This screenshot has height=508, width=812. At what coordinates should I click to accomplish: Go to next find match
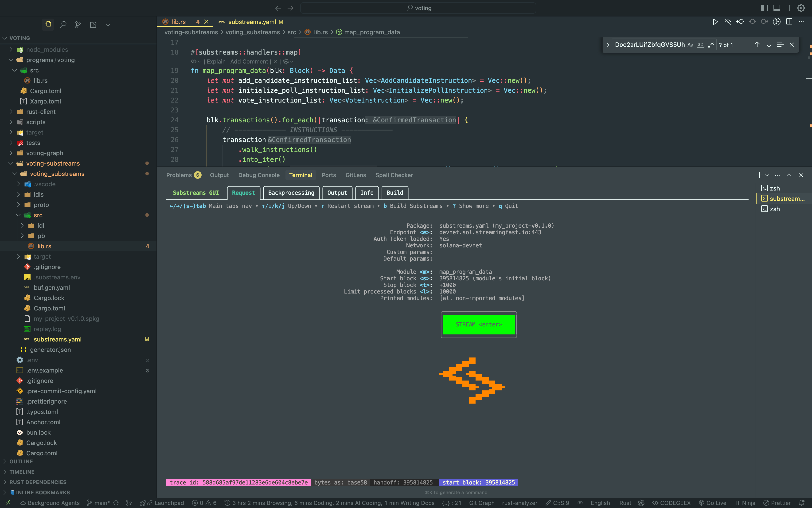tap(769, 45)
